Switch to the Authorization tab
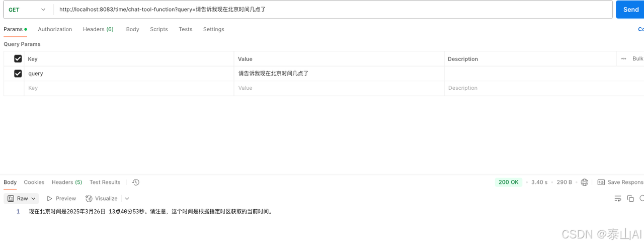 [x=55, y=29]
